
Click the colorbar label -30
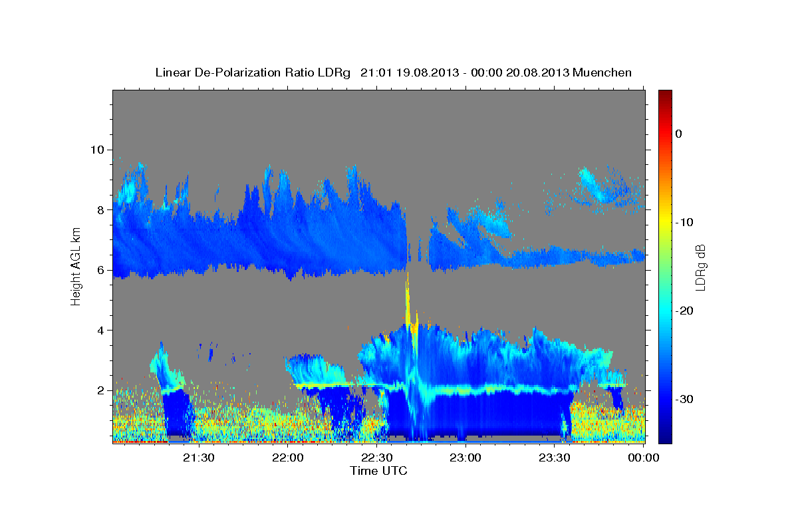(684, 399)
